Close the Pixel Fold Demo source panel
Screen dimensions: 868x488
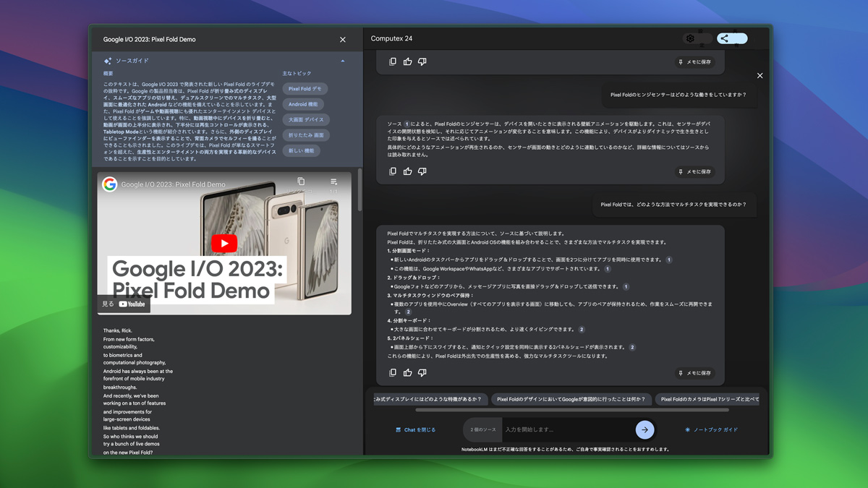343,40
